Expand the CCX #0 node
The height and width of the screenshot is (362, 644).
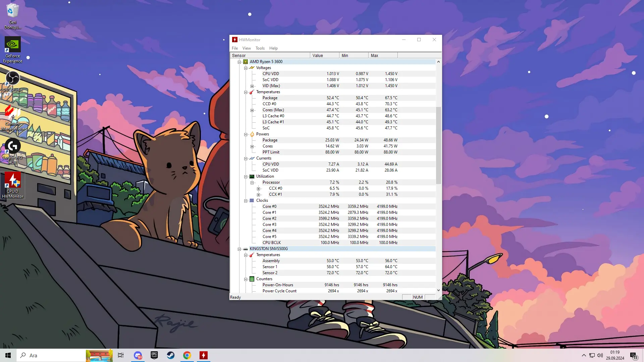click(x=259, y=189)
